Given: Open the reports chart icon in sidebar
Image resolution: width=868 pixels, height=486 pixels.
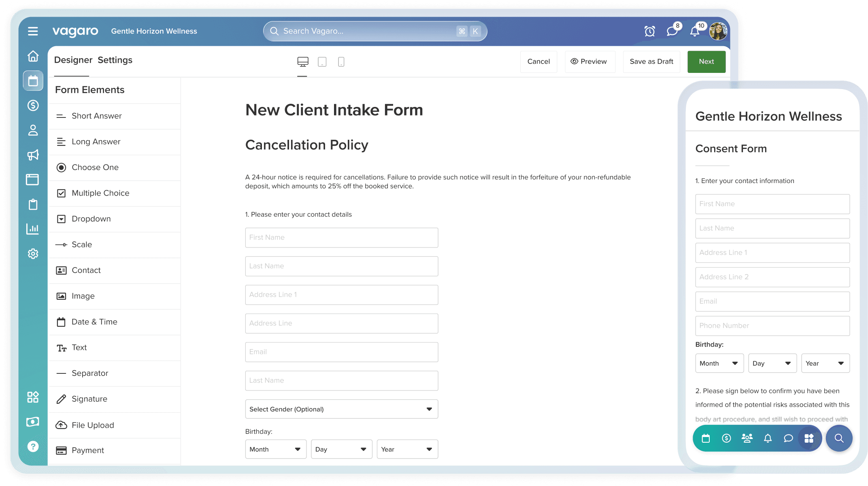Looking at the screenshot, I should (x=33, y=228).
